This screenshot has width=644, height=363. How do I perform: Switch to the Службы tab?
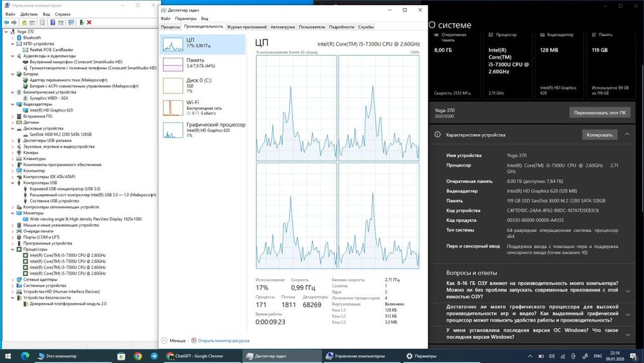[x=366, y=26]
